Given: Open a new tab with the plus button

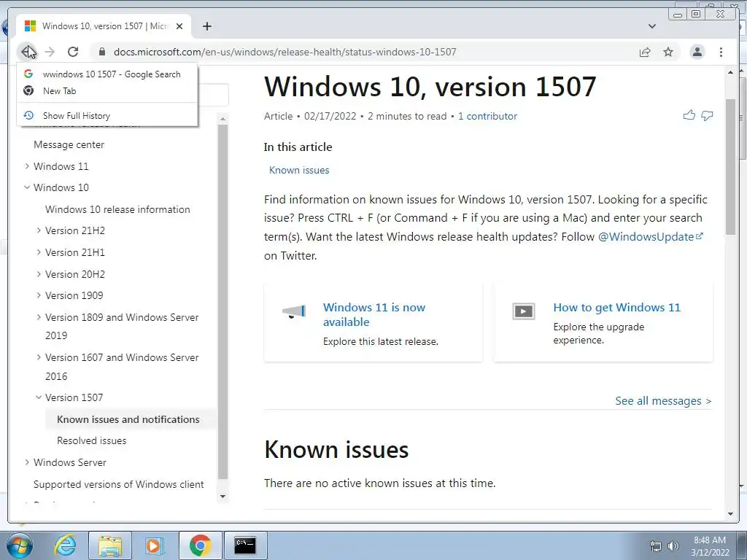Looking at the screenshot, I should [x=206, y=26].
